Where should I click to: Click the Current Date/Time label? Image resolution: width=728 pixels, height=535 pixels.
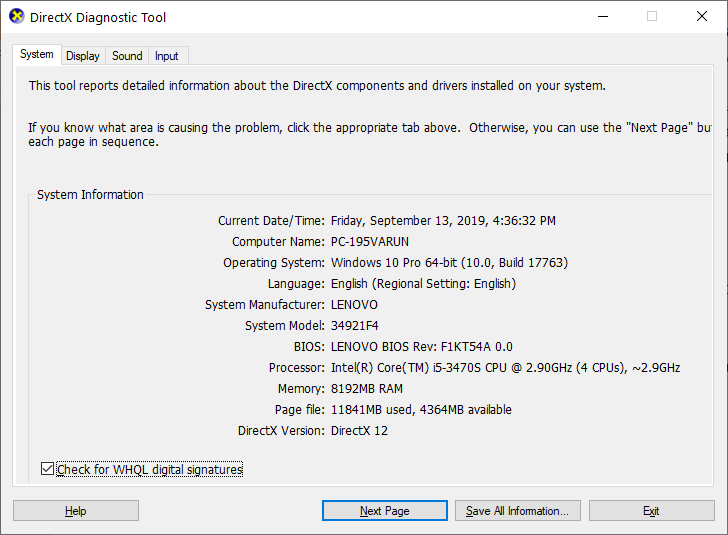[x=272, y=221]
